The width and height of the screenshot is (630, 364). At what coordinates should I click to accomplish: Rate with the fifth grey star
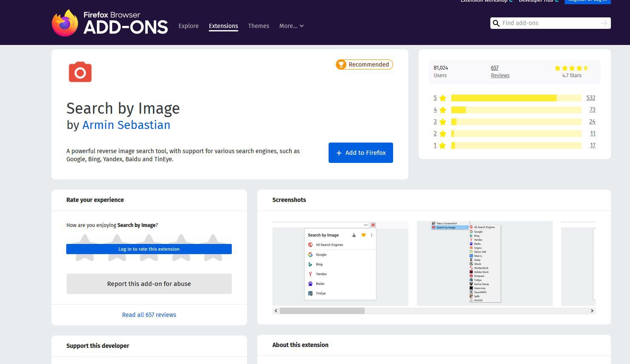click(213, 248)
